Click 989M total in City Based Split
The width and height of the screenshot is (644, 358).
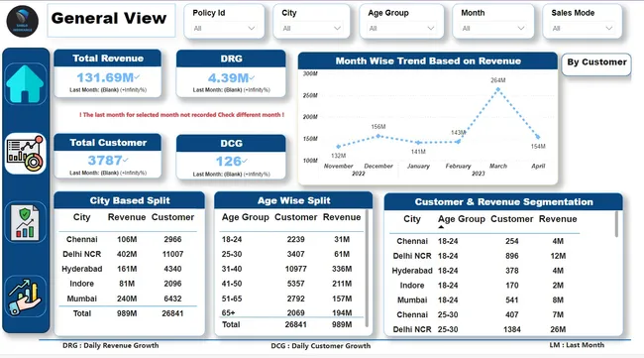tap(127, 313)
